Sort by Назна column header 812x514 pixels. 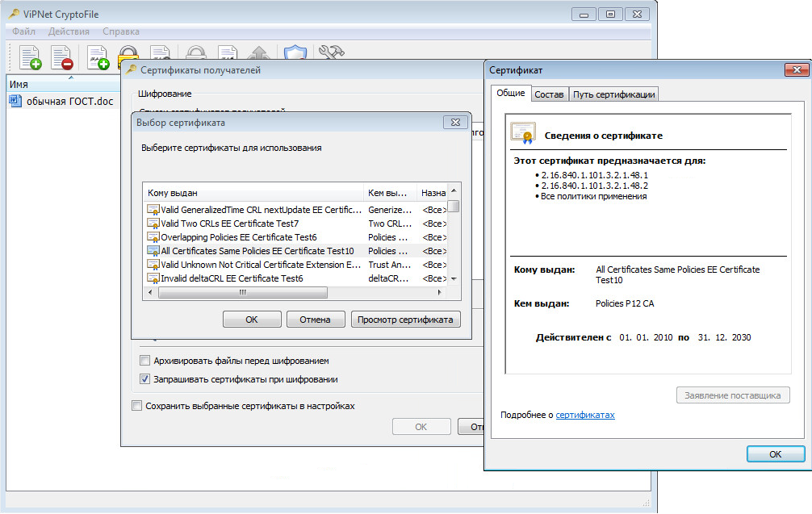click(432, 193)
